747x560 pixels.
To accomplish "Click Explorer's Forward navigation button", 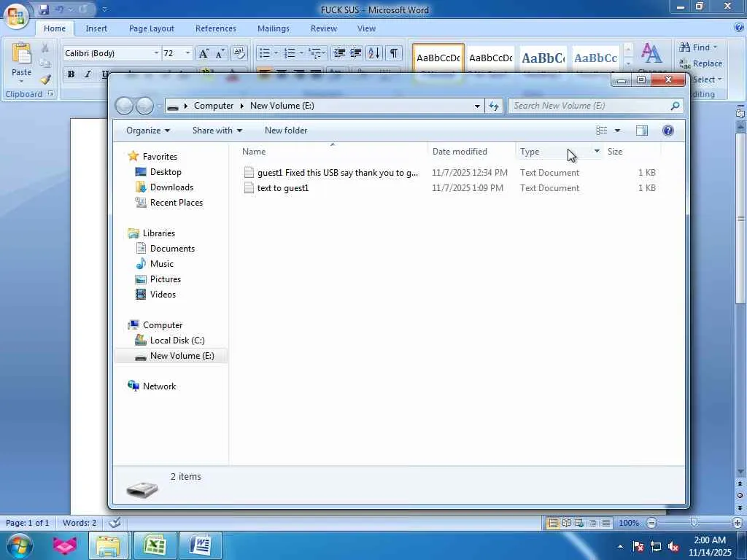I will 144,106.
